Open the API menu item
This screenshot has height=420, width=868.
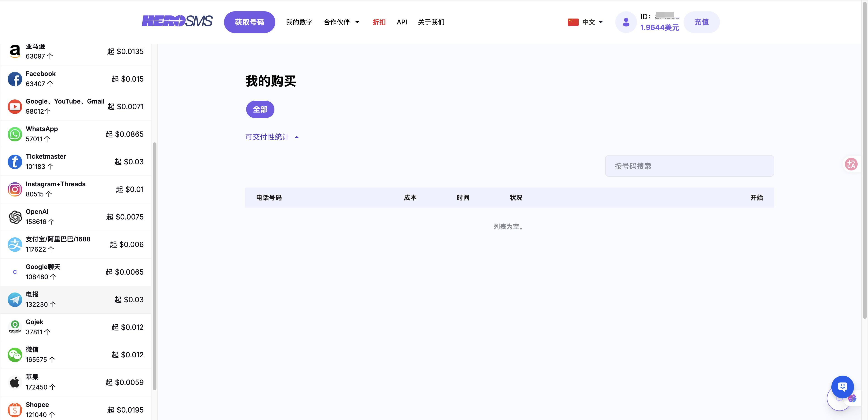pos(402,22)
